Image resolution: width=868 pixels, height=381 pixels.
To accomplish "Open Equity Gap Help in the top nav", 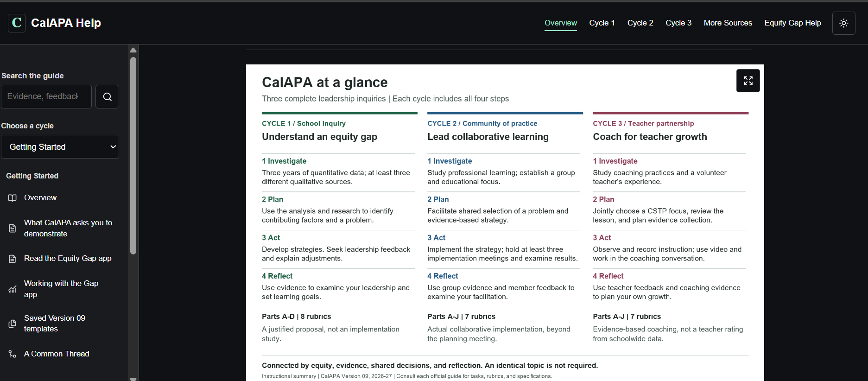I will (792, 23).
